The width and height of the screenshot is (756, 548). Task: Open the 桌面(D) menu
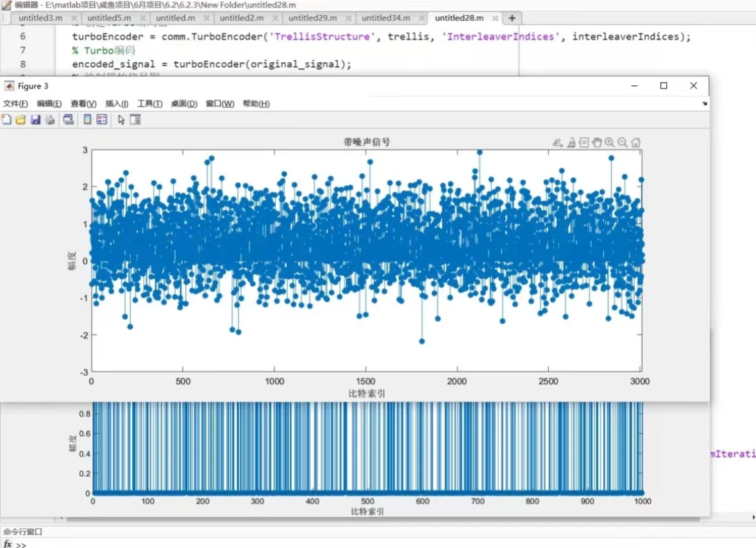(x=184, y=104)
